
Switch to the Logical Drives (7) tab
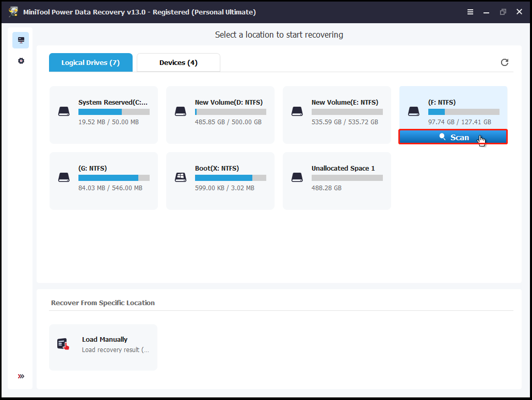91,62
